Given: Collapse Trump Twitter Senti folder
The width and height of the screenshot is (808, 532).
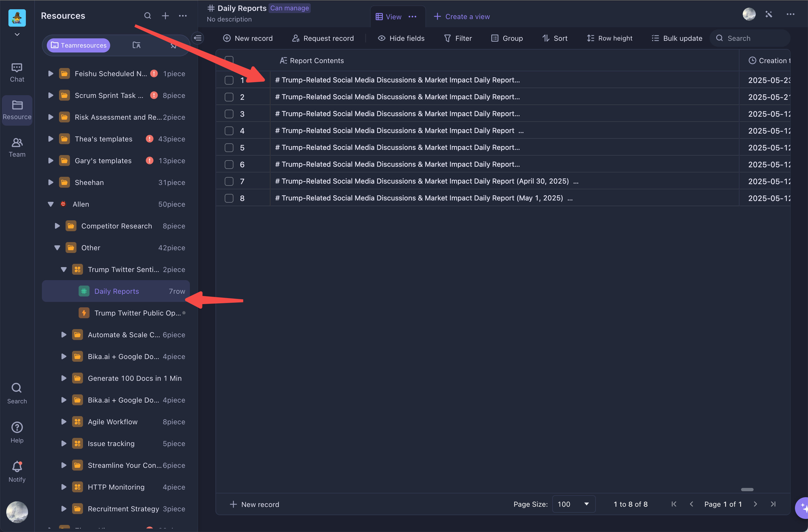Looking at the screenshot, I should tap(63, 269).
